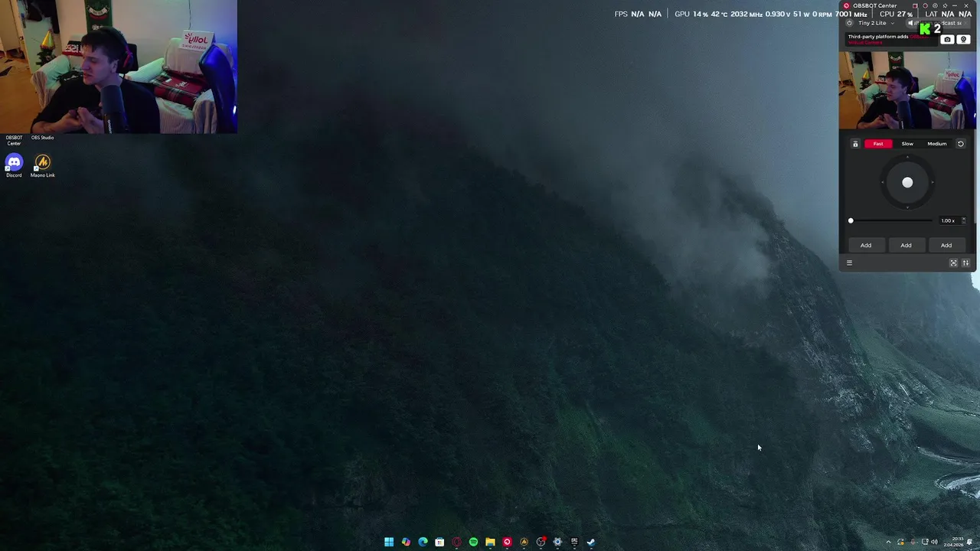Click the camera power icon in OBSBOT Center
The image size is (980, 551).
[x=850, y=23]
